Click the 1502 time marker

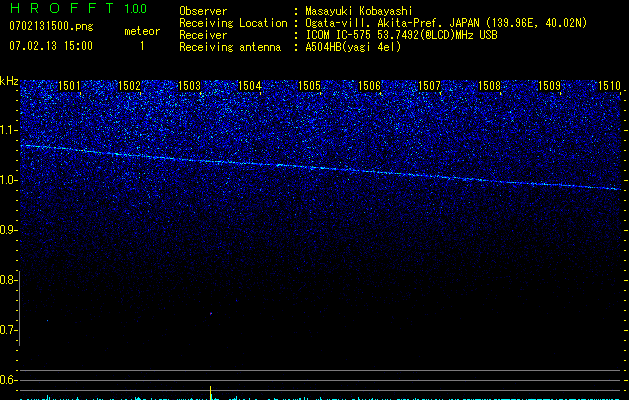tap(130, 86)
